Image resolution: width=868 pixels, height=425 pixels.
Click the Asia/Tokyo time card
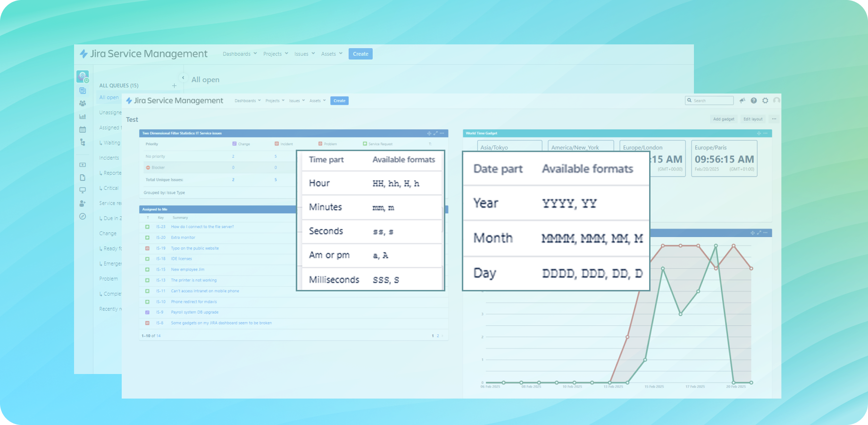tap(509, 145)
